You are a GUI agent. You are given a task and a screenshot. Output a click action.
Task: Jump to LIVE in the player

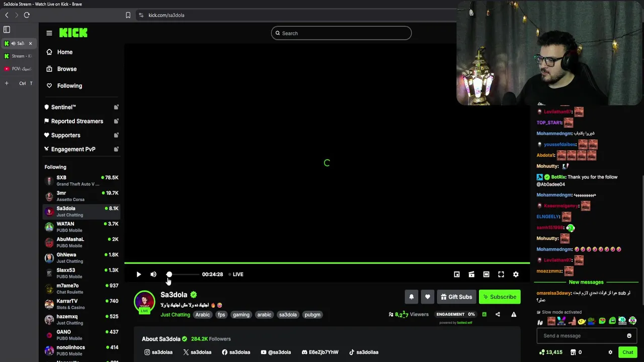[236, 275]
